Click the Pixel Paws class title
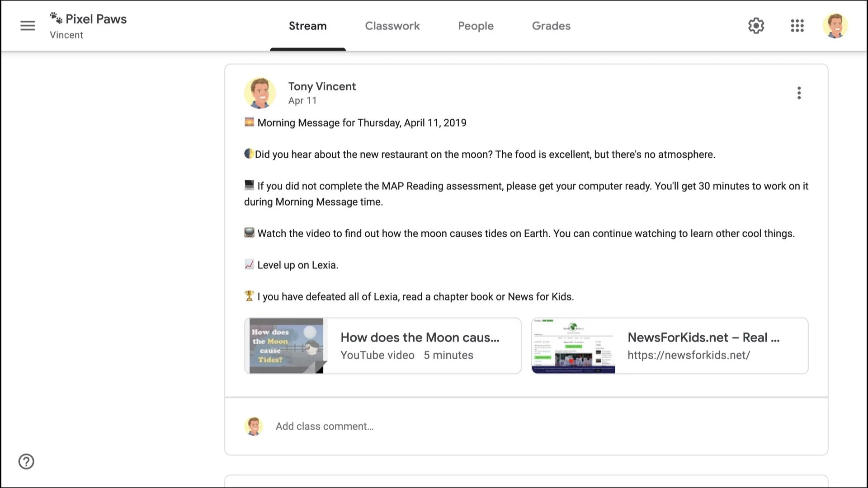The width and height of the screenshot is (868, 488). coord(96,19)
